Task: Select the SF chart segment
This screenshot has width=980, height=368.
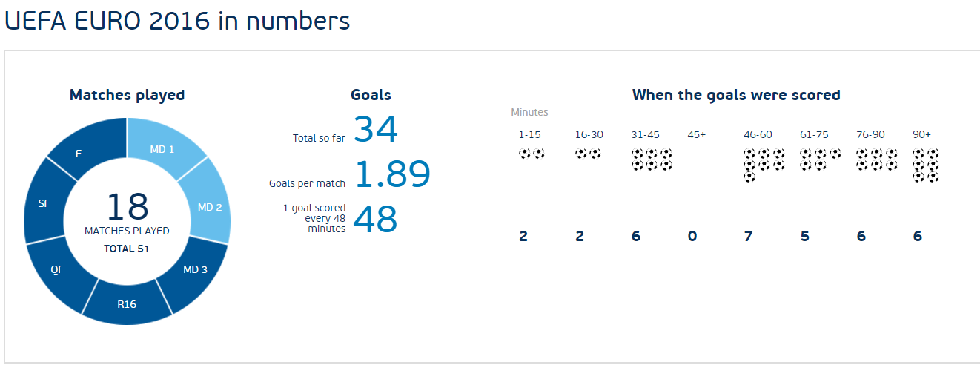Action: [x=44, y=204]
